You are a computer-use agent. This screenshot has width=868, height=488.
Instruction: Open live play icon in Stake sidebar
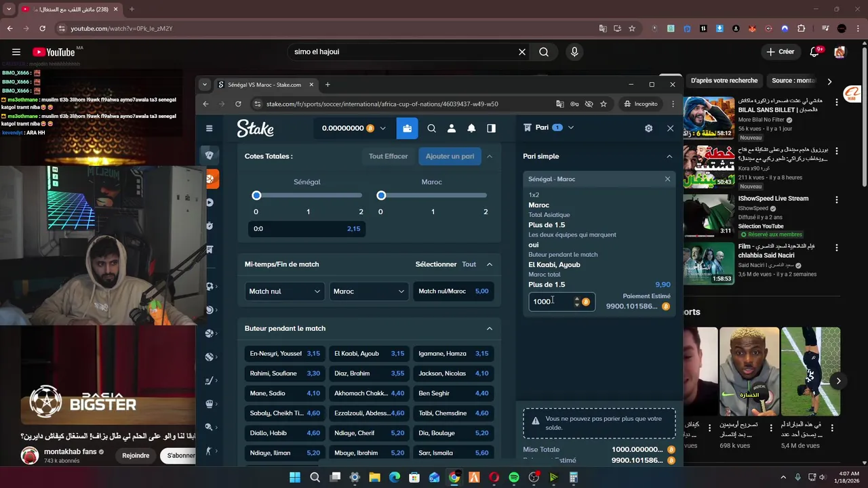(209, 203)
